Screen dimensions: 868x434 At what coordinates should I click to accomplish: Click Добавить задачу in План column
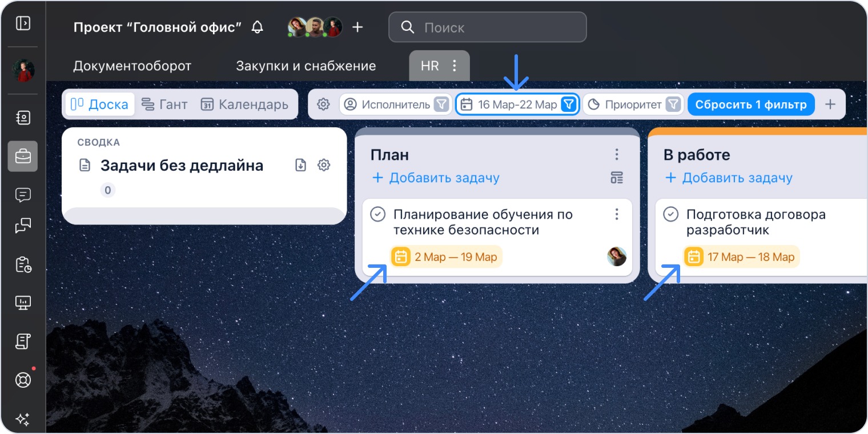point(436,178)
